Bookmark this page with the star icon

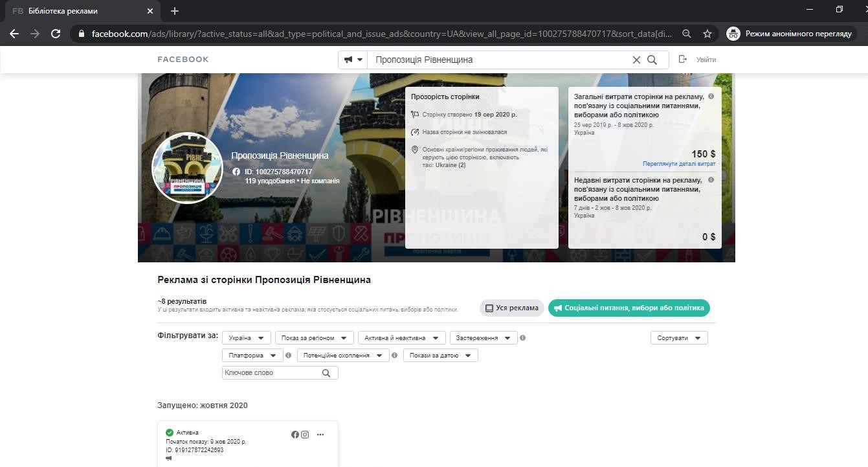tap(707, 34)
